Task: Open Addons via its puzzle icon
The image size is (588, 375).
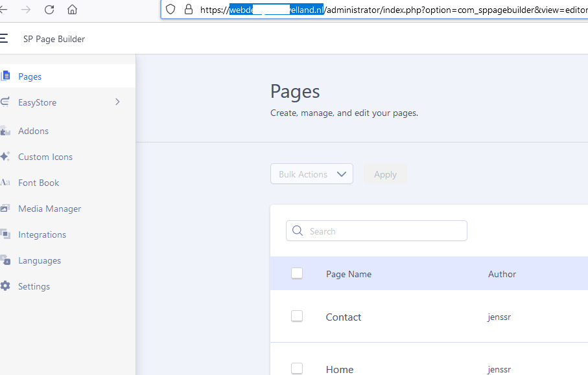Action: click(6, 131)
